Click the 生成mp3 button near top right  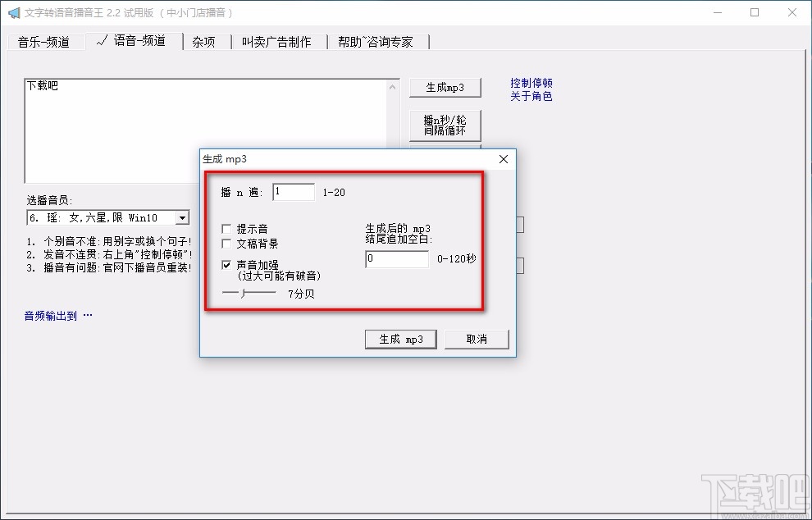tap(445, 87)
